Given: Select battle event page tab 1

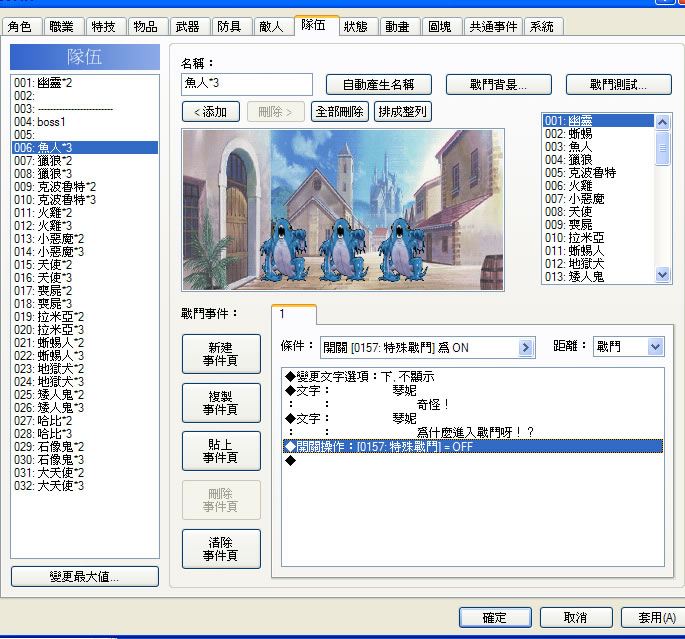Looking at the screenshot, I should click(x=294, y=314).
